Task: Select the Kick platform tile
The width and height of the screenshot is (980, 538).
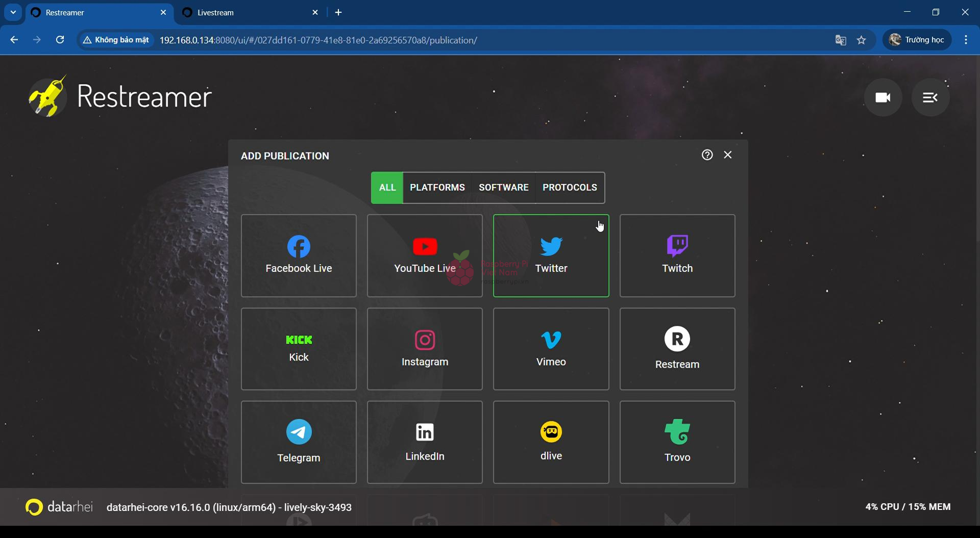Action: [x=299, y=349]
